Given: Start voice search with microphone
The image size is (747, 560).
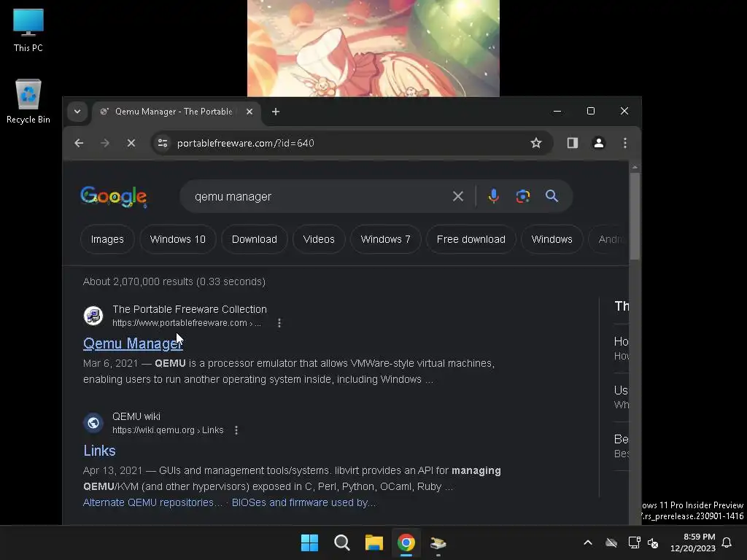Looking at the screenshot, I should [x=494, y=196].
